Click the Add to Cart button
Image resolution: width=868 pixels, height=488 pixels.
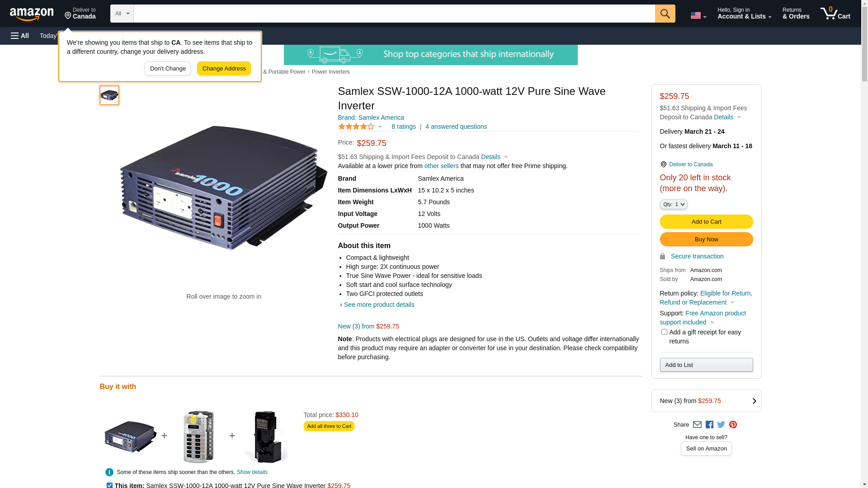pyautogui.click(x=706, y=222)
